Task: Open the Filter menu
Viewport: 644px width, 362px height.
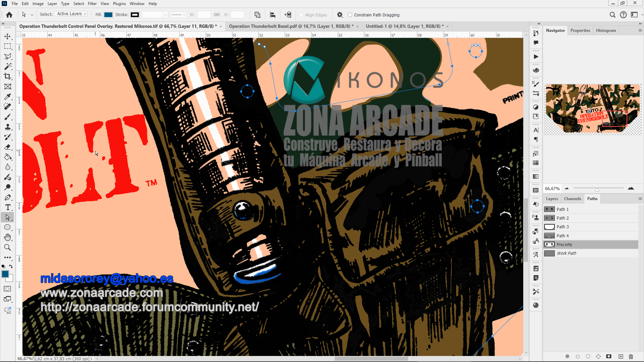Action: (92, 4)
